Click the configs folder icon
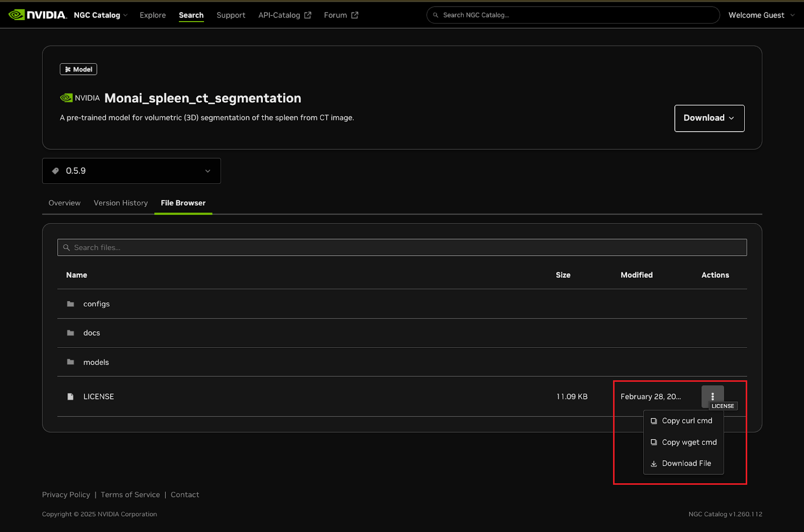Image resolution: width=804 pixels, height=532 pixels. (x=70, y=304)
